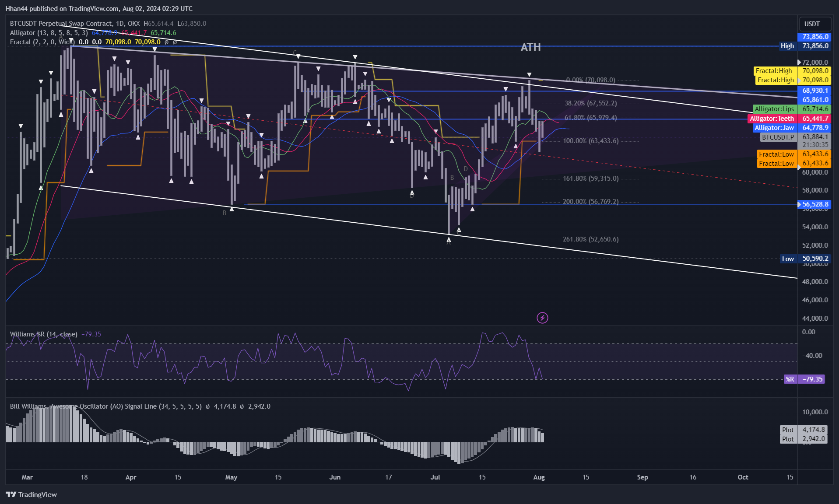This screenshot has width=839, height=504.
Task: Click the Apr date on time axis
Action: (x=131, y=477)
